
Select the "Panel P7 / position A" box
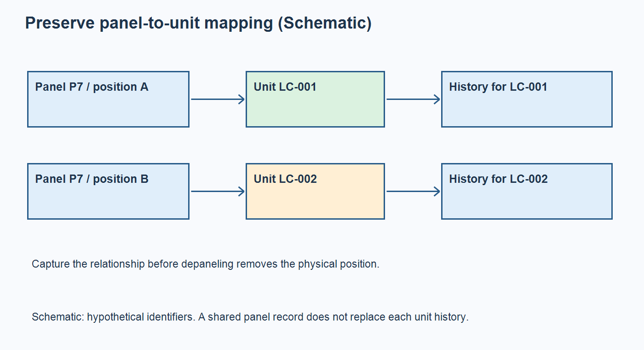pos(108,99)
